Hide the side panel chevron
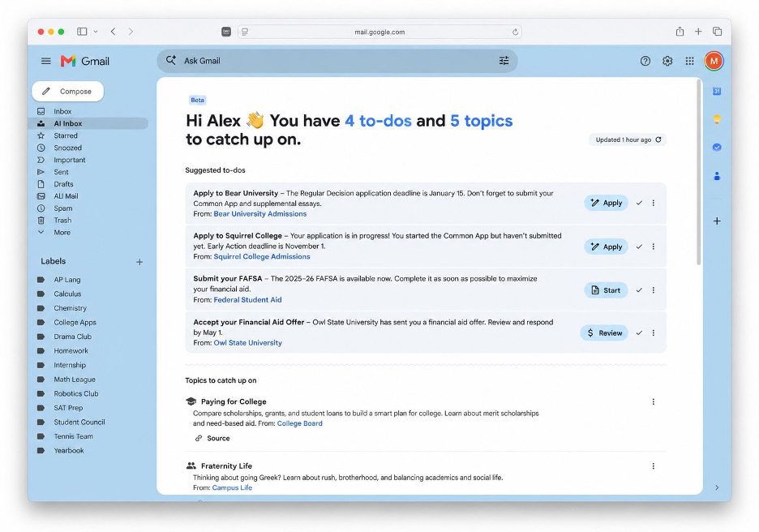 click(x=717, y=487)
